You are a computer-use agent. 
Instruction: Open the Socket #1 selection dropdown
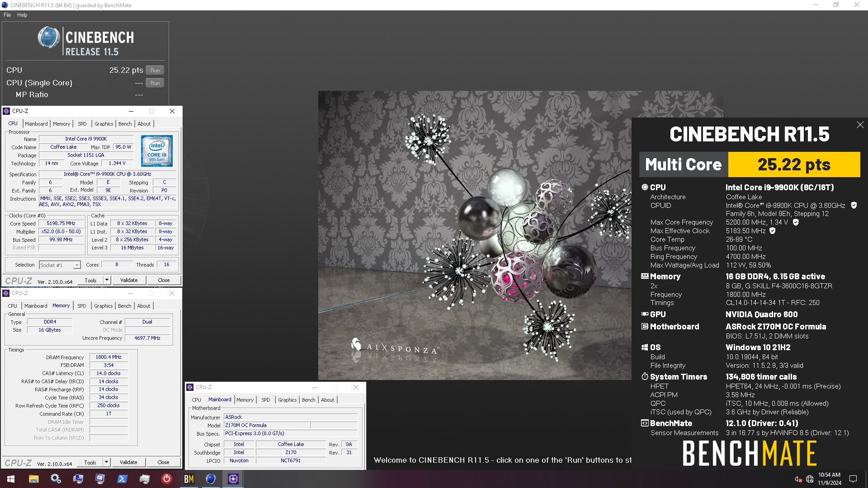pos(60,265)
